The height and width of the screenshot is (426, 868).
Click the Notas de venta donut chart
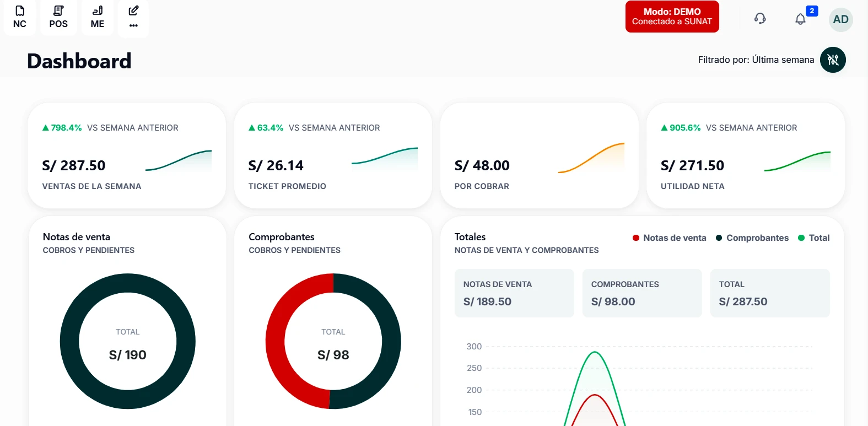pos(128,341)
